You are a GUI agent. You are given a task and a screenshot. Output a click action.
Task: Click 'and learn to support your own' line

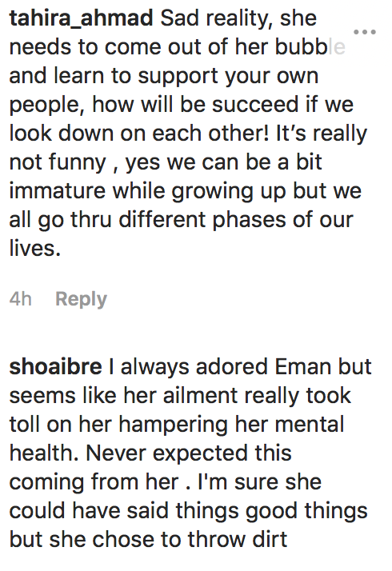(x=164, y=76)
